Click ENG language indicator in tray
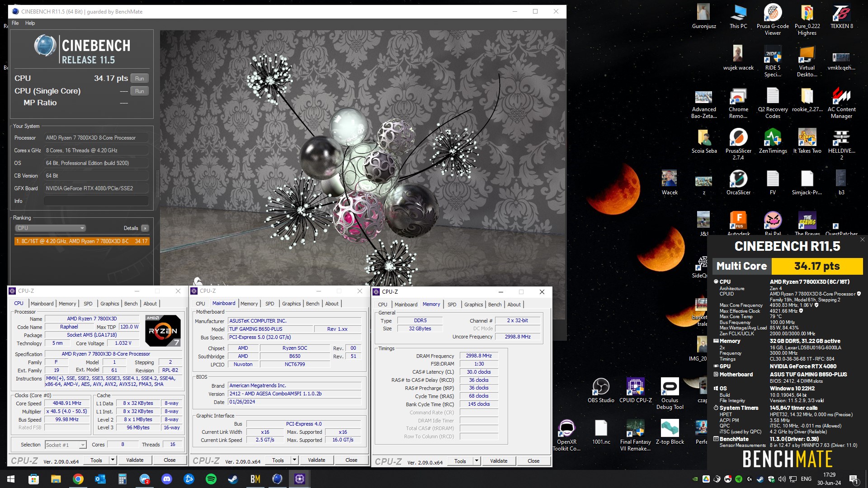868x488 pixels. (806, 479)
